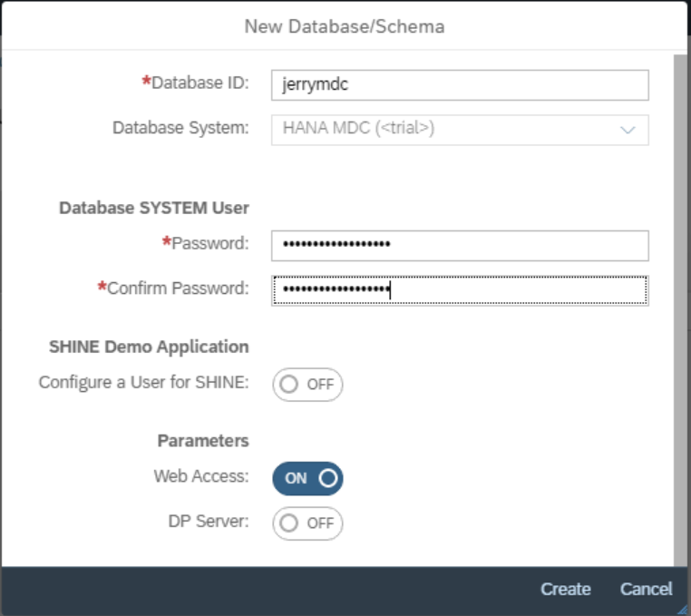Click the Database System label
The width and height of the screenshot is (691, 616).
click(180, 128)
